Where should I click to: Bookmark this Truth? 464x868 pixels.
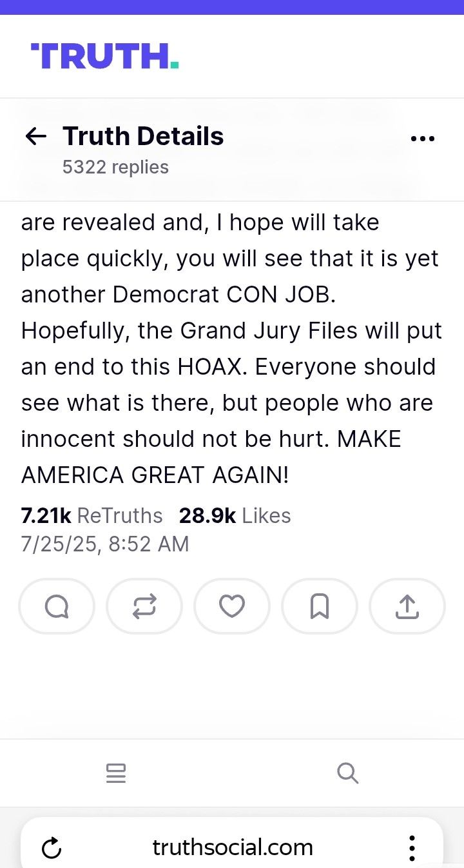click(320, 606)
